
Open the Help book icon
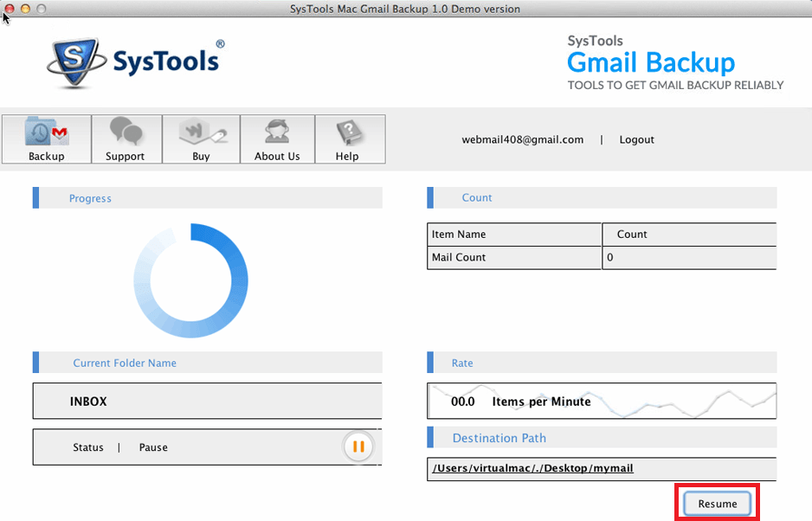pyautogui.click(x=349, y=132)
